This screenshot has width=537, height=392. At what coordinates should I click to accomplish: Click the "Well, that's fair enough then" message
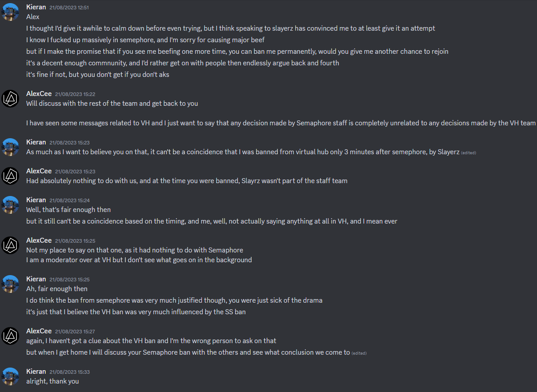(68, 210)
